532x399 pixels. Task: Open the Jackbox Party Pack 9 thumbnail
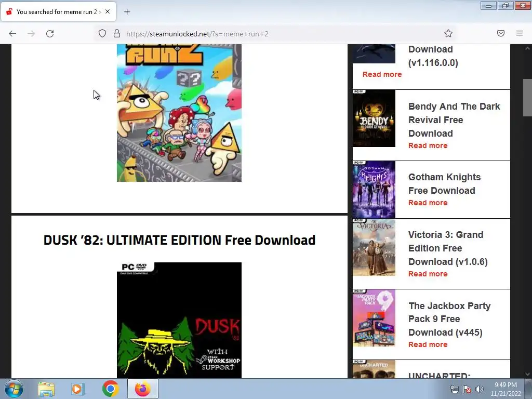point(374,318)
